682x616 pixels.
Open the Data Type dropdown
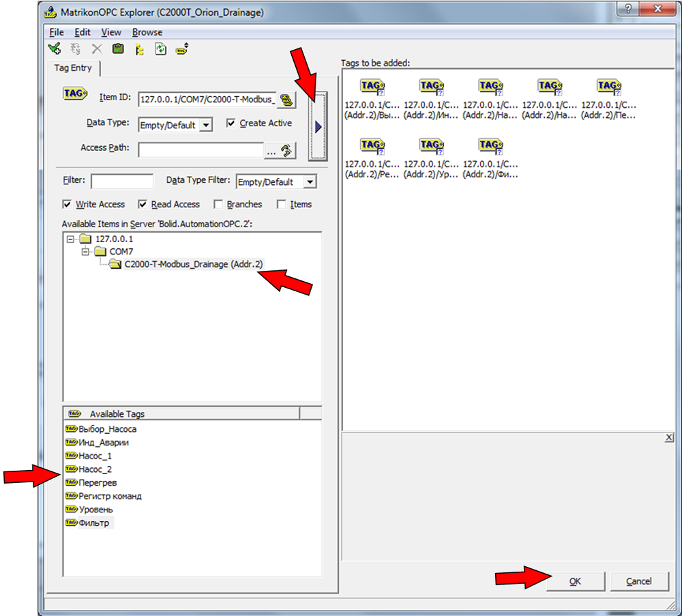coord(207,126)
